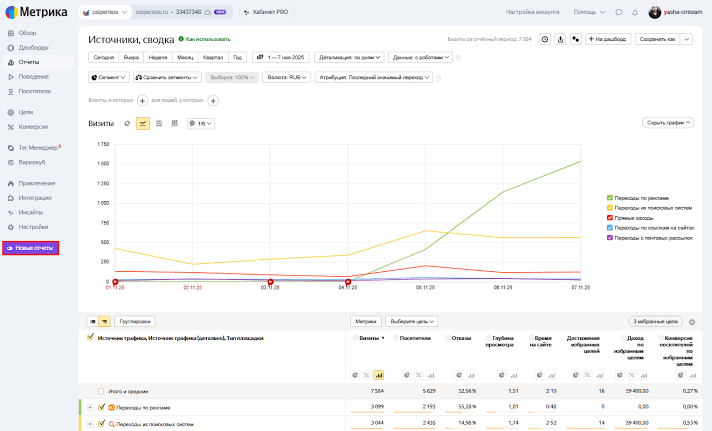Click the Как использовать help link
The width and height of the screenshot is (712, 431).
[x=204, y=39]
